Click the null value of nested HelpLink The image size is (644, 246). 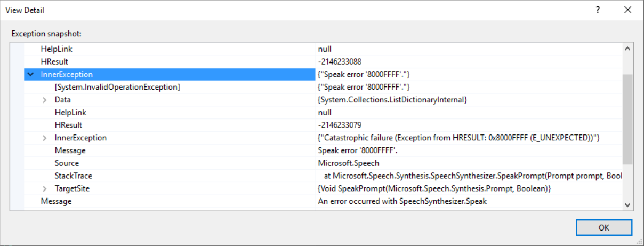(325, 113)
